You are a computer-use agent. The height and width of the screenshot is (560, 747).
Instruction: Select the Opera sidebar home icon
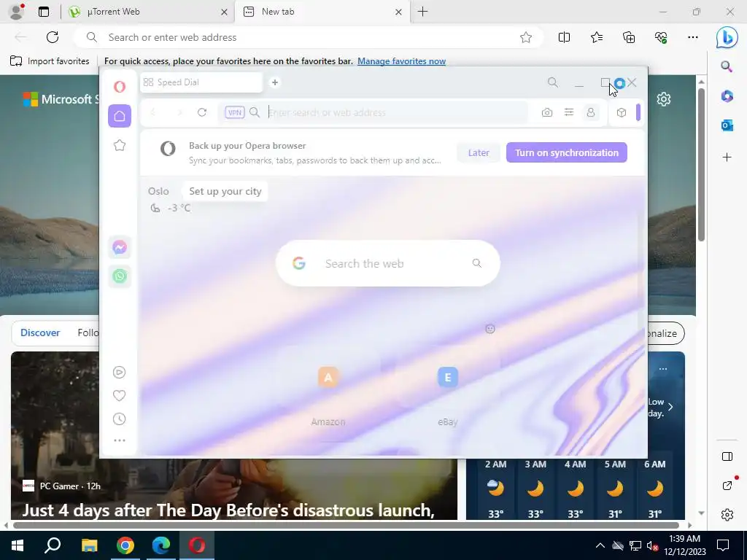click(120, 116)
